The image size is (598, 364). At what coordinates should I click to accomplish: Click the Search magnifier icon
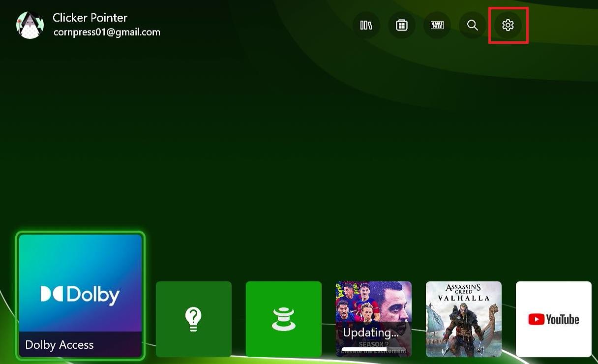click(x=473, y=25)
